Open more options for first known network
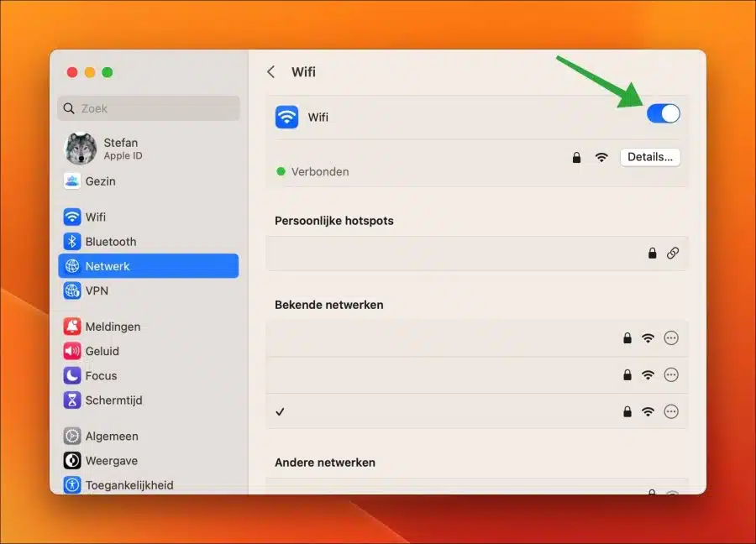Image resolution: width=756 pixels, height=544 pixels. pos(671,338)
